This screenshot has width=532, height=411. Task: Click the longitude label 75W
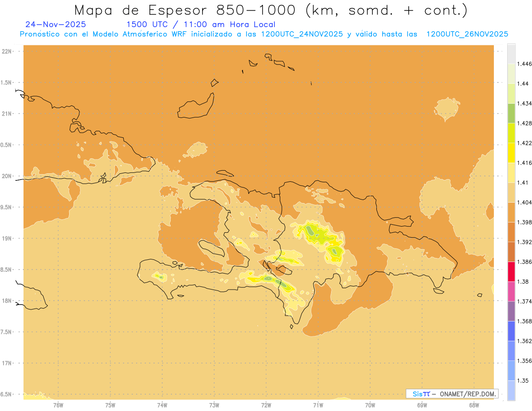coord(110,405)
